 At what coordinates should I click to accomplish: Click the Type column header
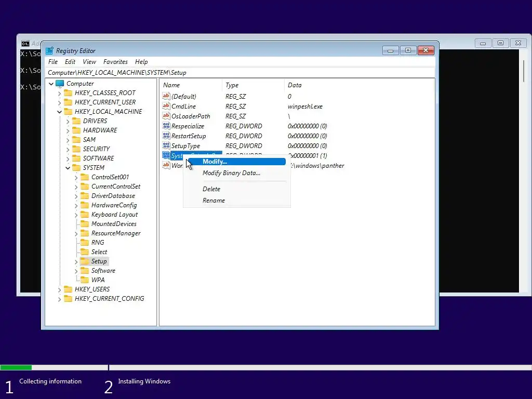click(x=253, y=85)
